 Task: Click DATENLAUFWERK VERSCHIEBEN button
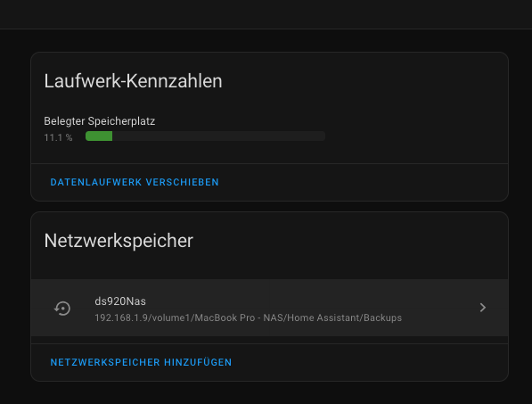135,182
